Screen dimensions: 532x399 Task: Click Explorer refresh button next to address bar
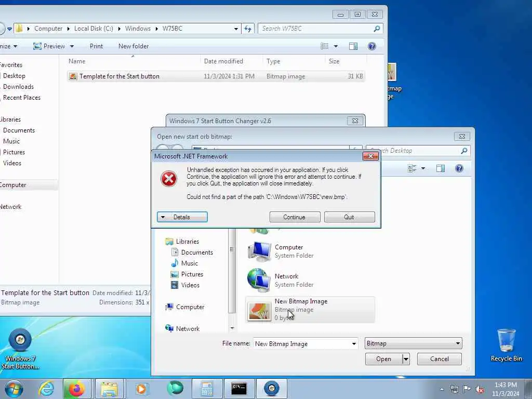(248, 29)
